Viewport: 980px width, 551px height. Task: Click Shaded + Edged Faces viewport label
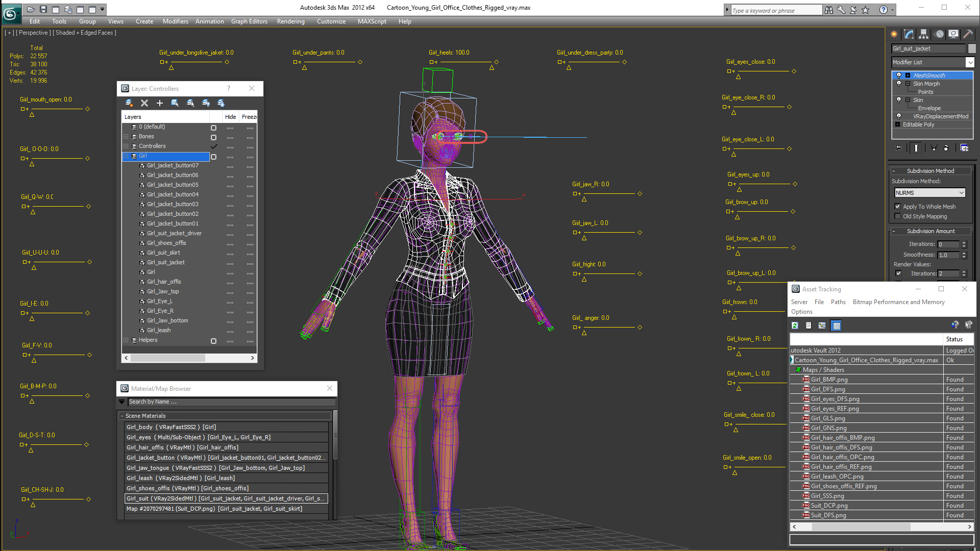(x=86, y=33)
